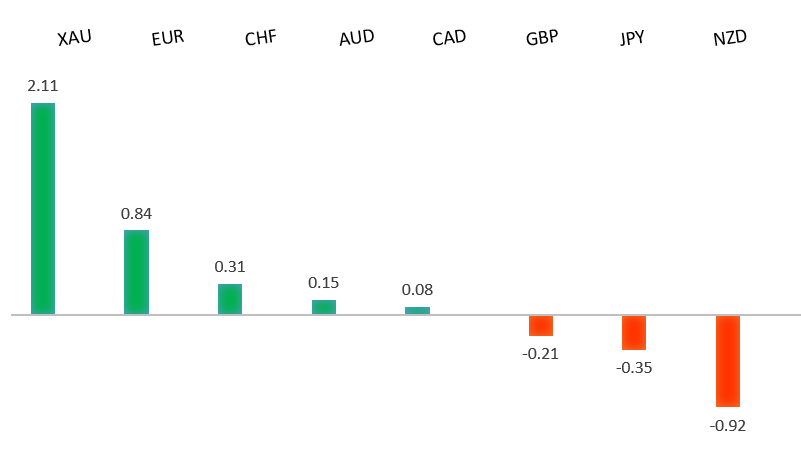The image size is (801, 461).
Task: Click the CHF category label
Action: point(261,39)
